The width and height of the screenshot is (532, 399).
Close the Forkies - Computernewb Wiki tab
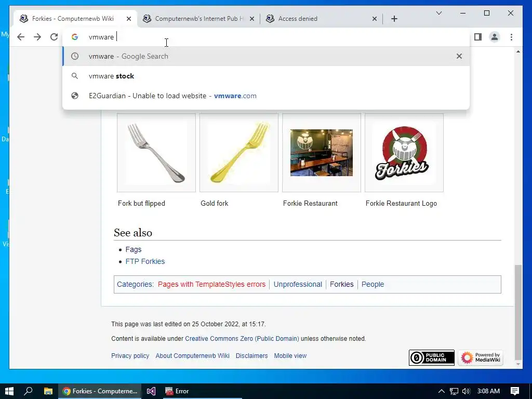pos(129,19)
